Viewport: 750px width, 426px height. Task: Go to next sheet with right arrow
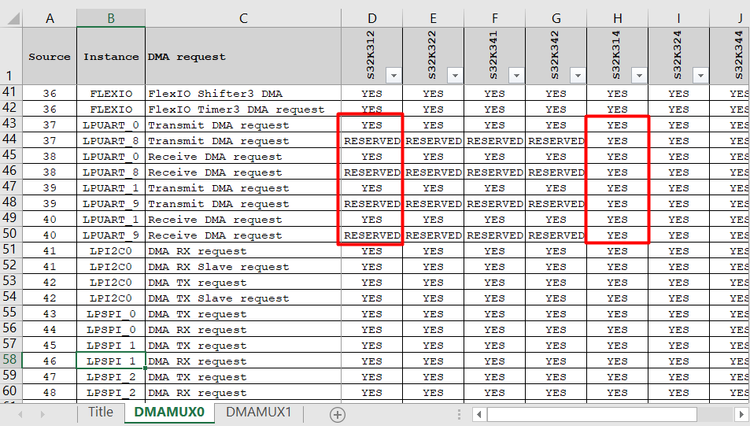[42, 414]
